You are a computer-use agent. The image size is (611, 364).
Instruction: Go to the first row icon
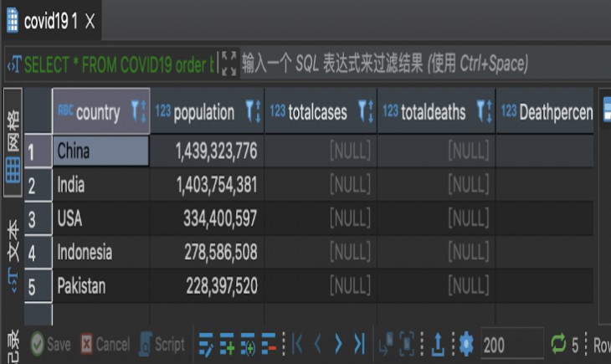point(297,345)
